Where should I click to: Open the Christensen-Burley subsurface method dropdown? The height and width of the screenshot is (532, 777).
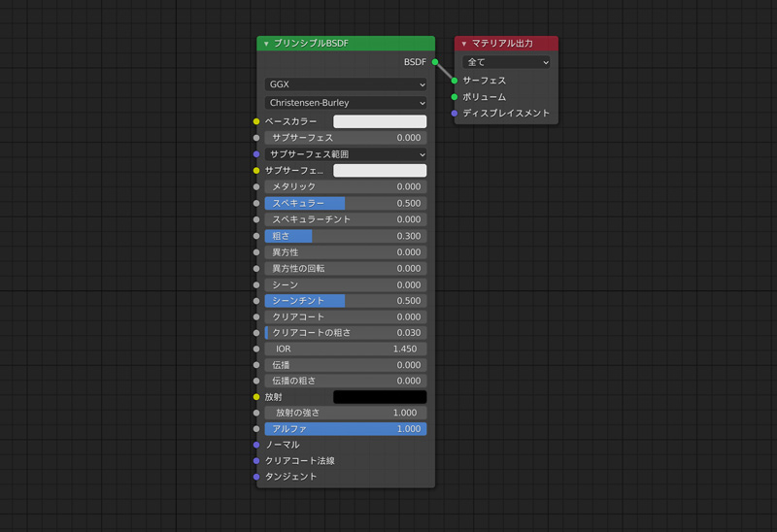(345, 103)
